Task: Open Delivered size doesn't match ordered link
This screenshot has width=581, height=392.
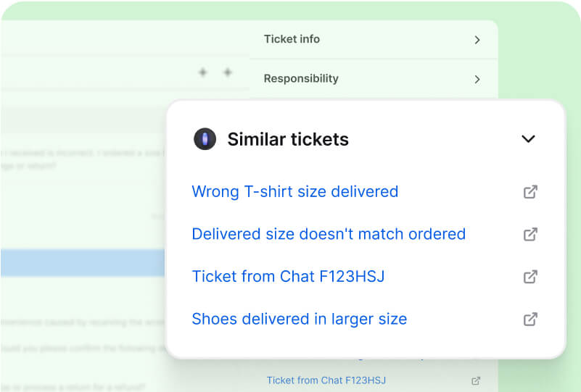Action: pyautogui.click(x=329, y=234)
